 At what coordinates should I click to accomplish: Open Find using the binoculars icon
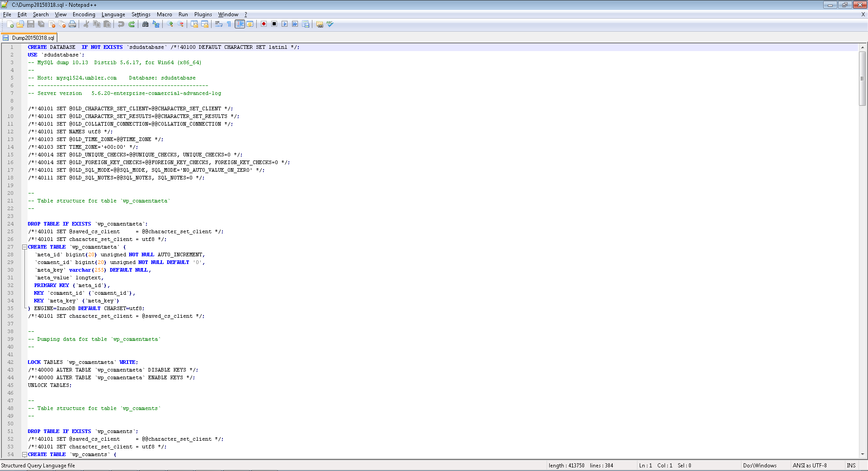click(146, 24)
